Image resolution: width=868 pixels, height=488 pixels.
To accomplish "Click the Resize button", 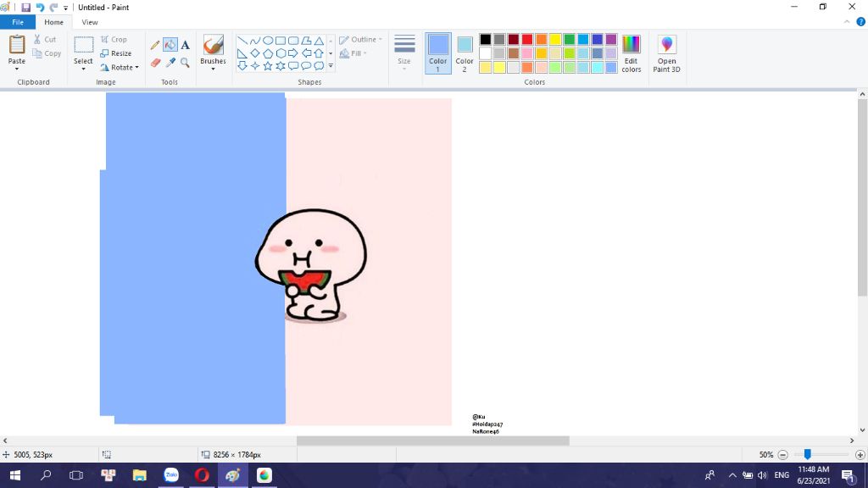I will click(116, 53).
